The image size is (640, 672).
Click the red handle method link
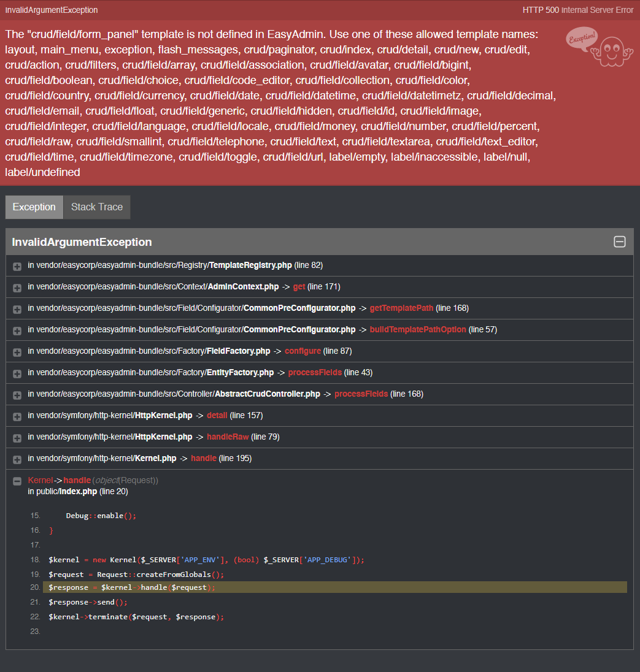point(77,480)
